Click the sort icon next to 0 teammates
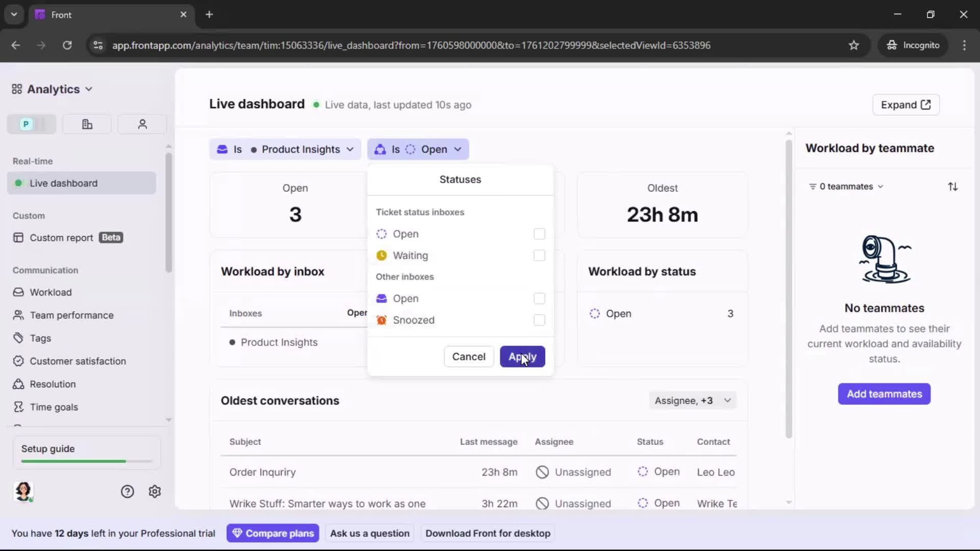Image resolution: width=980 pixels, height=551 pixels. click(x=953, y=186)
